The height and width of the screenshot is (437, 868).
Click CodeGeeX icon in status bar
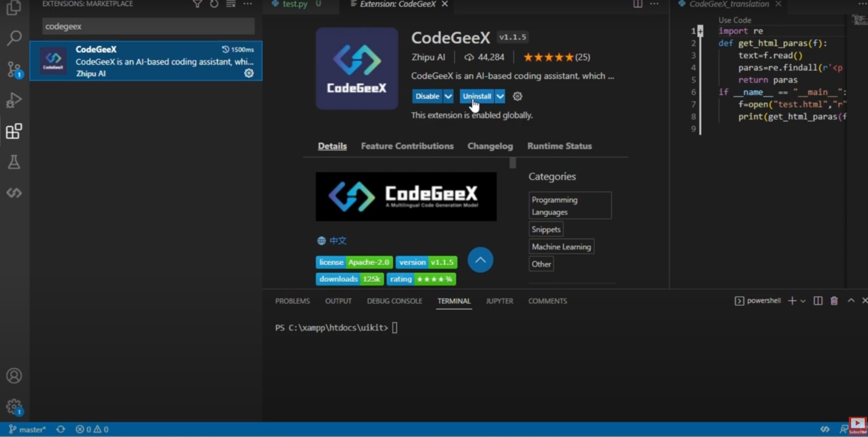(825, 429)
